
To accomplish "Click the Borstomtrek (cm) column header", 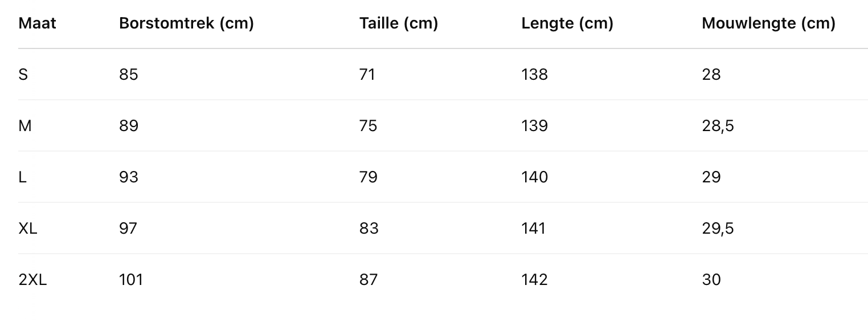I will tap(186, 23).
